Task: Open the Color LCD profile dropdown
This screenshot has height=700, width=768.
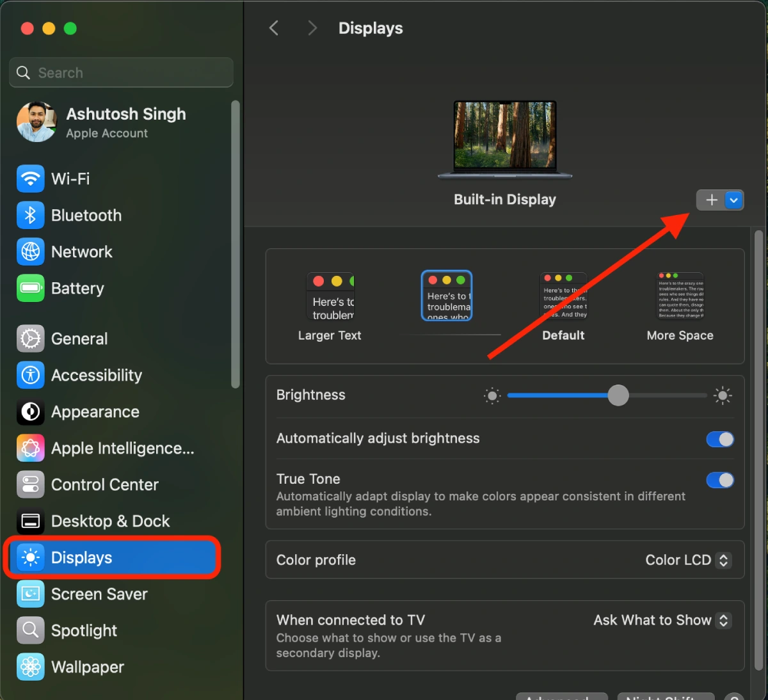Action: 688,560
